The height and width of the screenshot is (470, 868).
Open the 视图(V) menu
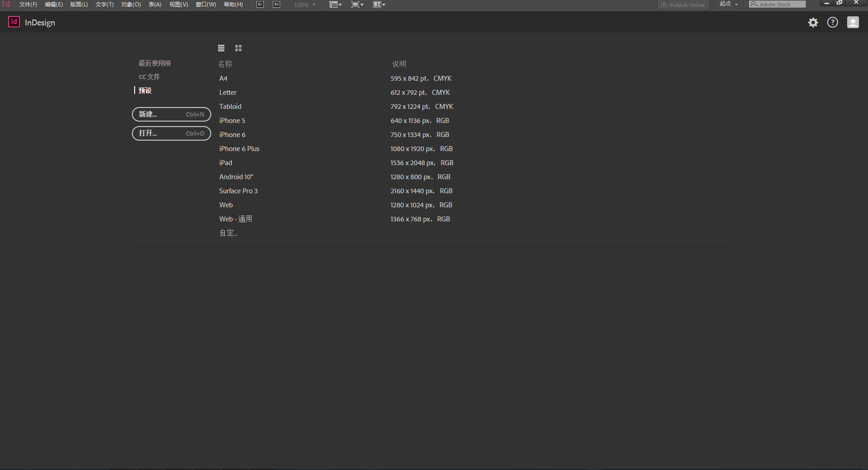tap(179, 5)
